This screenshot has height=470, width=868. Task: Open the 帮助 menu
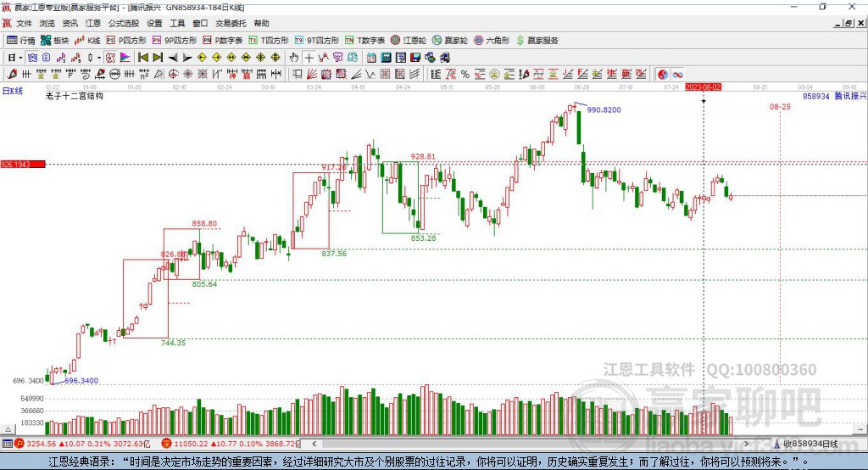261,23
